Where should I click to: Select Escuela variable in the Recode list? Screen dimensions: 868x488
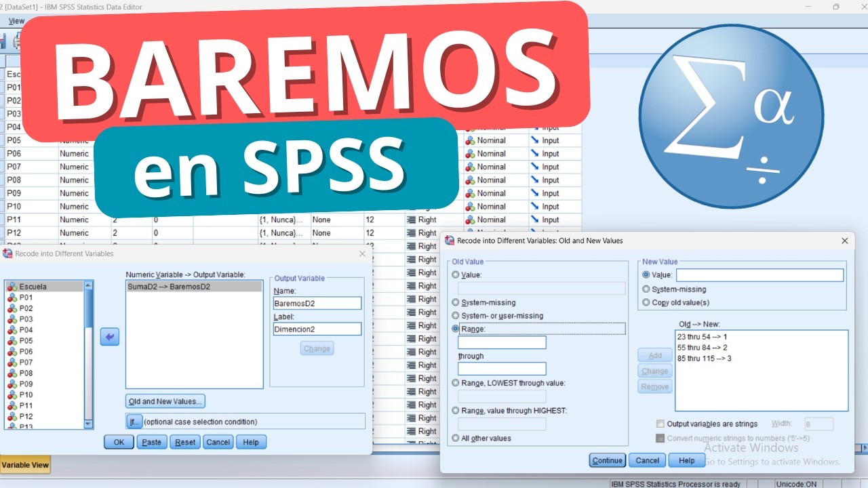[44, 287]
